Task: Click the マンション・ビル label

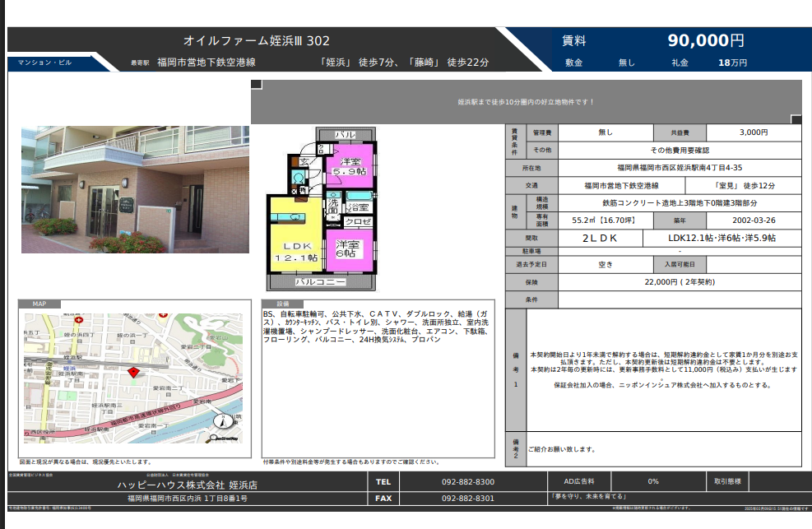Action: click(x=45, y=63)
